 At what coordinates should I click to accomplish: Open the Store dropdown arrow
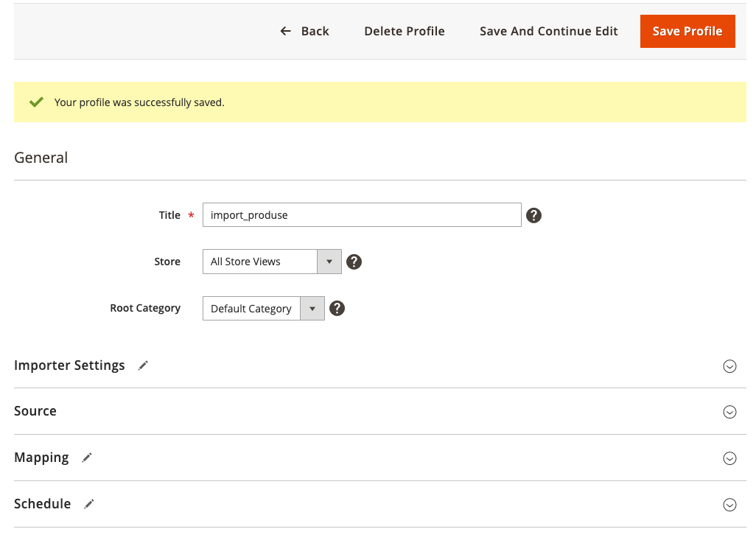point(329,262)
